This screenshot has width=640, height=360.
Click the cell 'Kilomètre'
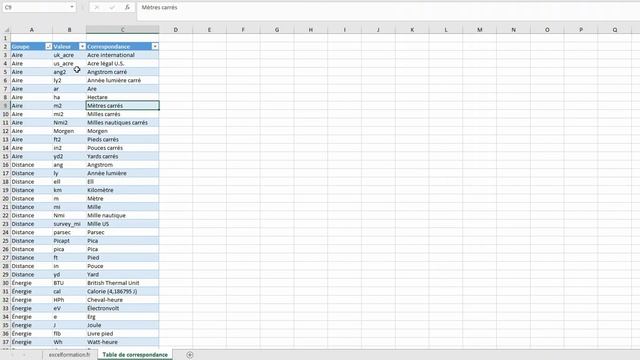(122, 190)
